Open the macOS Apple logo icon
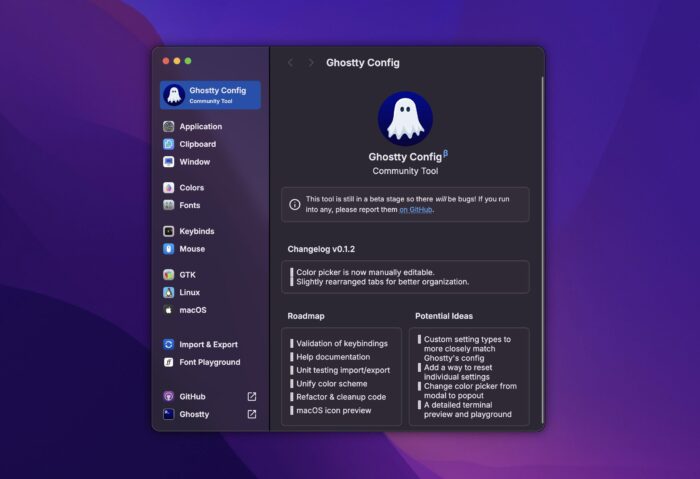700x479 pixels. (x=169, y=310)
